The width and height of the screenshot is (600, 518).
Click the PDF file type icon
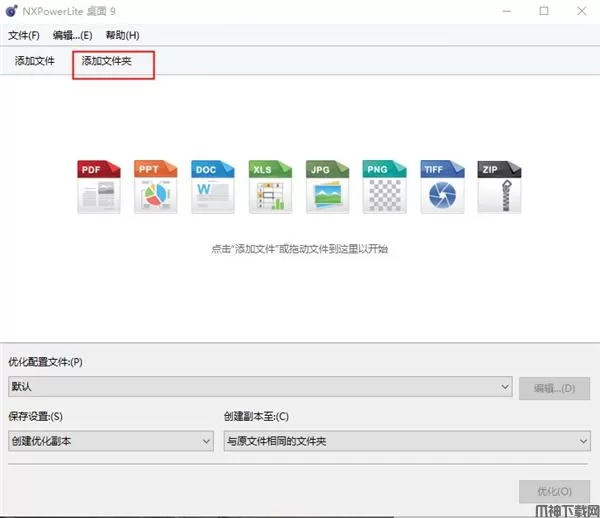pos(98,186)
